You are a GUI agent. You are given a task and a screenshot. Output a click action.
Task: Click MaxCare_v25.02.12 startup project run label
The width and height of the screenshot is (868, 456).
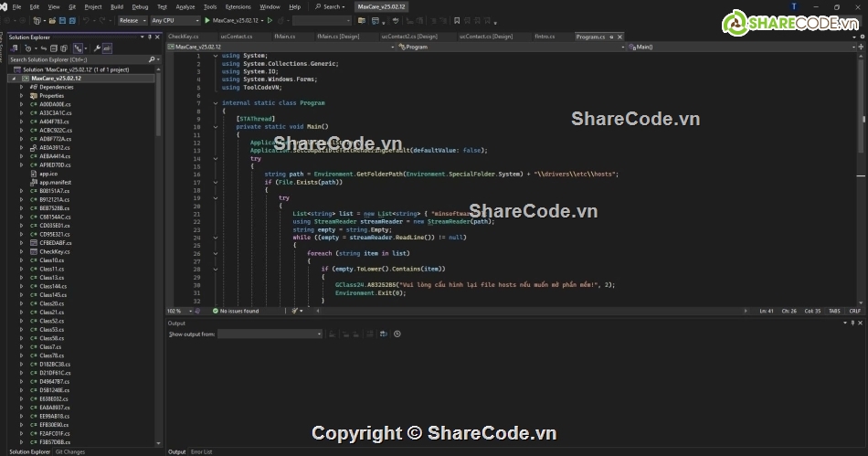point(235,20)
